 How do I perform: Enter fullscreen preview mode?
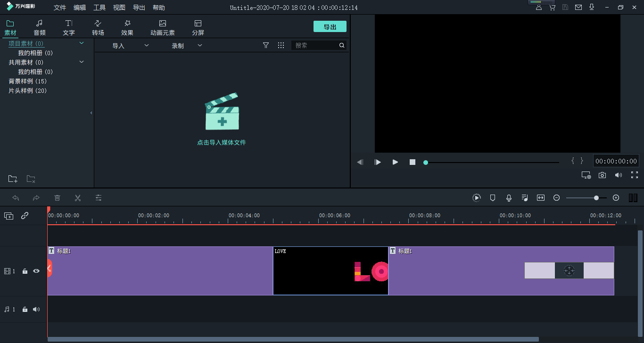pyautogui.click(x=635, y=175)
